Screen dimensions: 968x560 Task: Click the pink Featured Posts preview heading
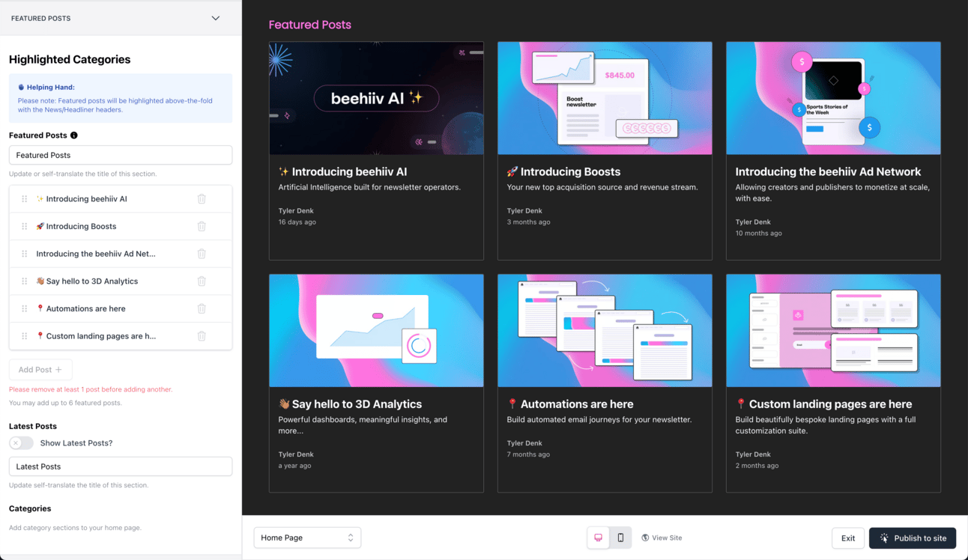click(310, 25)
